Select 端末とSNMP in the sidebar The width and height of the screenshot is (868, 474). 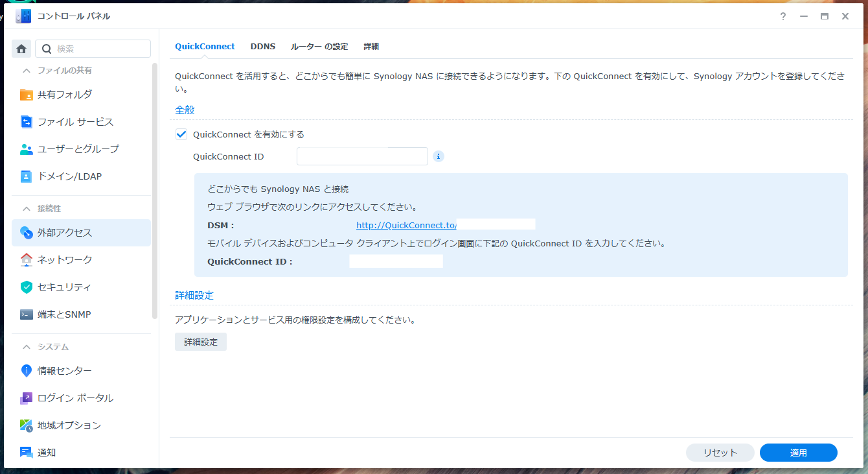[x=81, y=314]
